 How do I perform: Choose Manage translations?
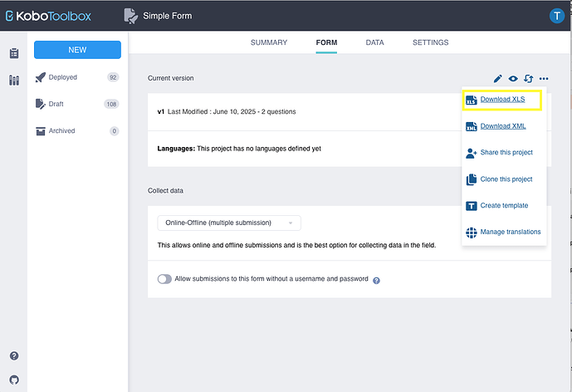click(511, 232)
